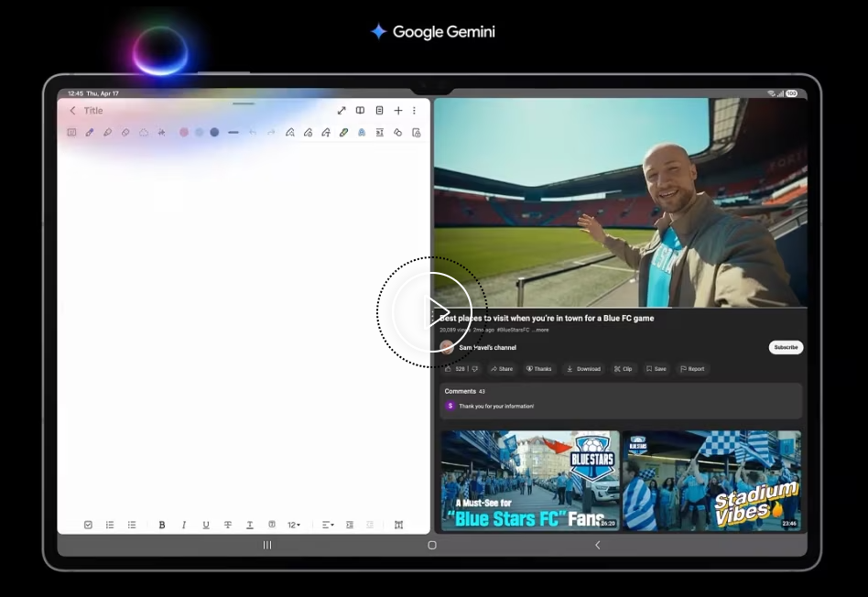Toggle bold formatting

pyautogui.click(x=162, y=525)
